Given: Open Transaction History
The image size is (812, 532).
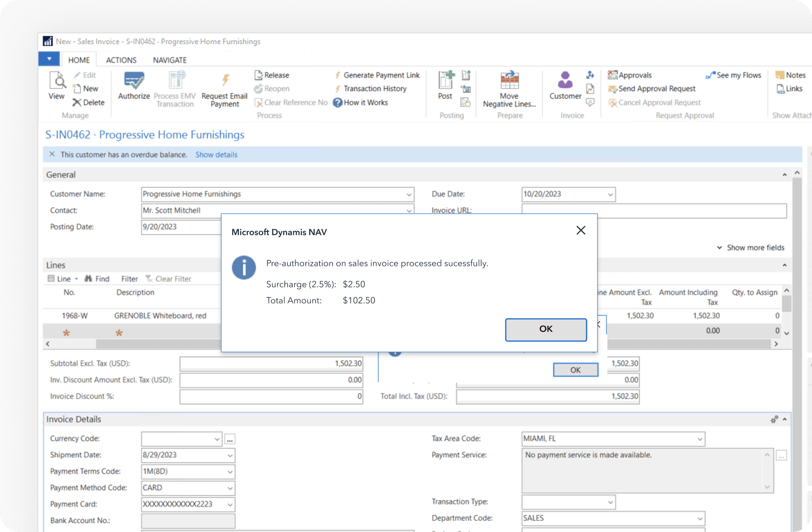Looking at the screenshot, I should point(374,88).
